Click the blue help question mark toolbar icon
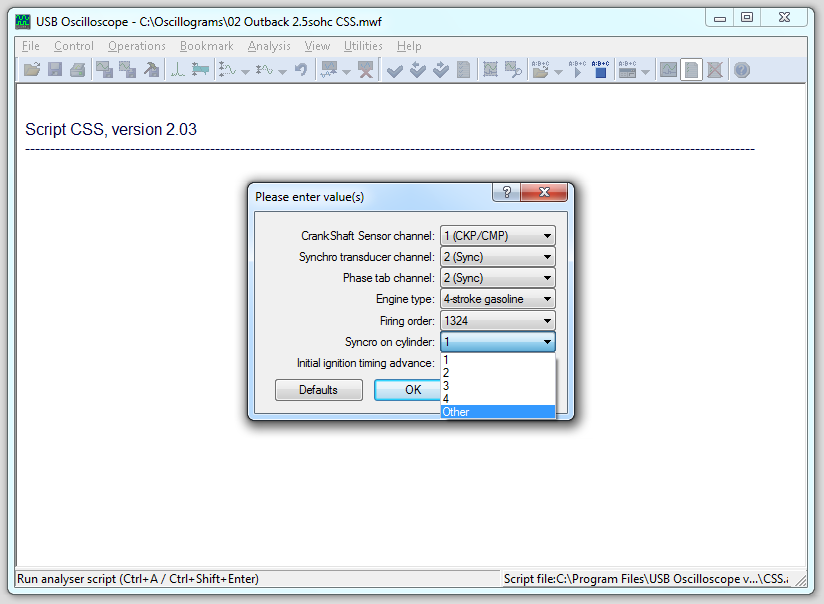The image size is (824, 604). coord(741,70)
